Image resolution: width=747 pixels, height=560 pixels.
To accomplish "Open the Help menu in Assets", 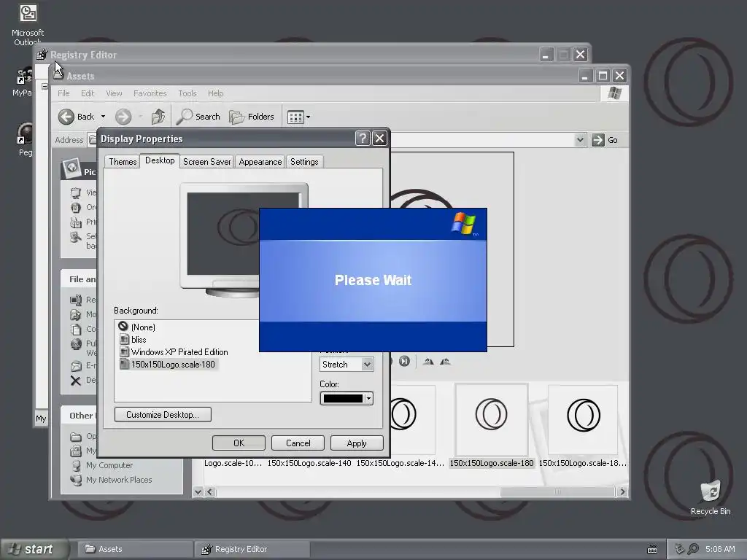I will pyautogui.click(x=215, y=93).
